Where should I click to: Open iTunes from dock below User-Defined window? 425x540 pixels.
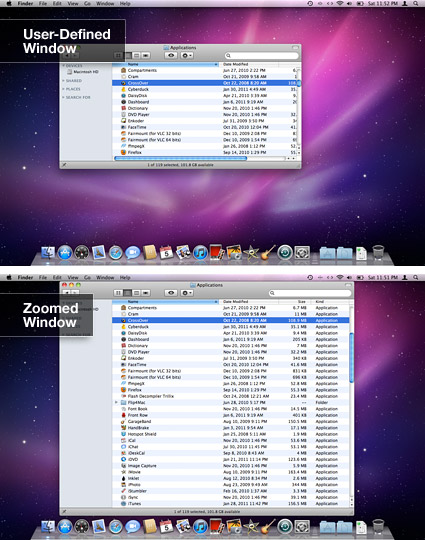click(200, 253)
